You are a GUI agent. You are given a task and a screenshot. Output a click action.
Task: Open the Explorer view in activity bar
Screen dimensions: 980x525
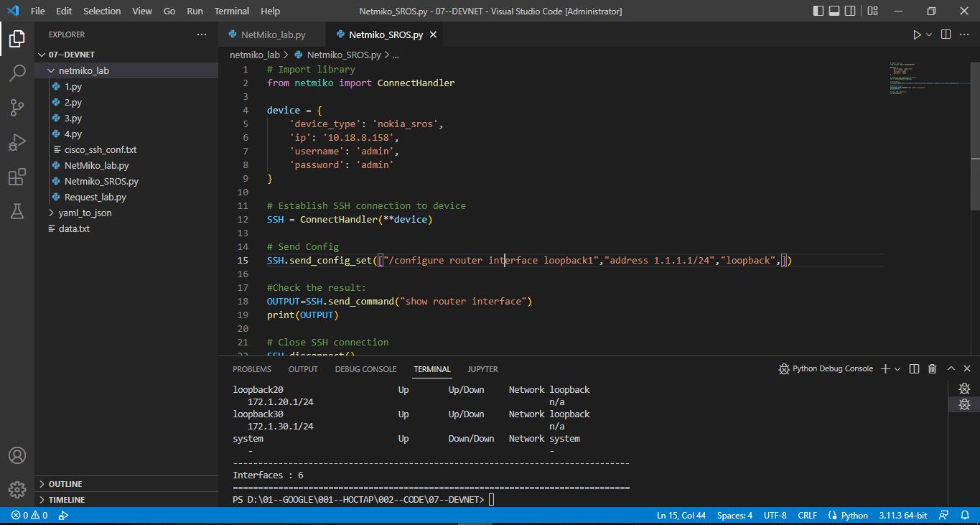pos(17,39)
